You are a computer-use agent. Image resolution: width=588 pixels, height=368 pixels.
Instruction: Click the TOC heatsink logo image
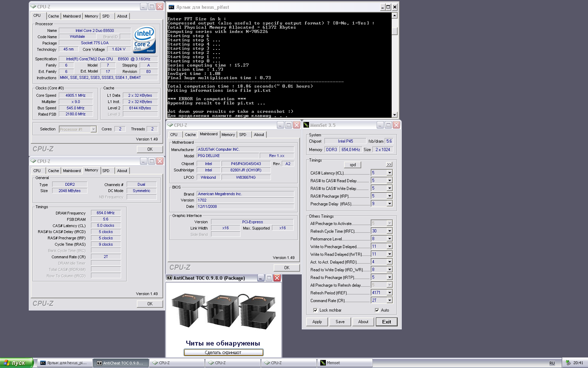223,311
